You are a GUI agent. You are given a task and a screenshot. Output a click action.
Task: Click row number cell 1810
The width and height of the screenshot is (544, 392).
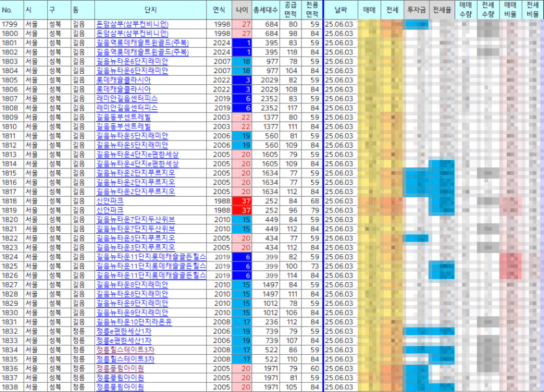point(12,127)
